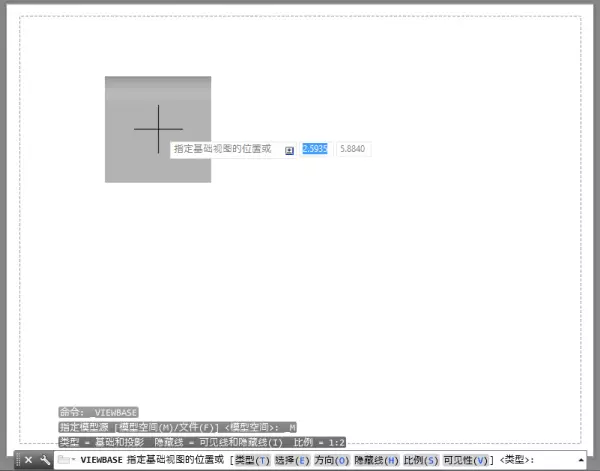
Task: Close the command line with the X icon
Action: 28,460
